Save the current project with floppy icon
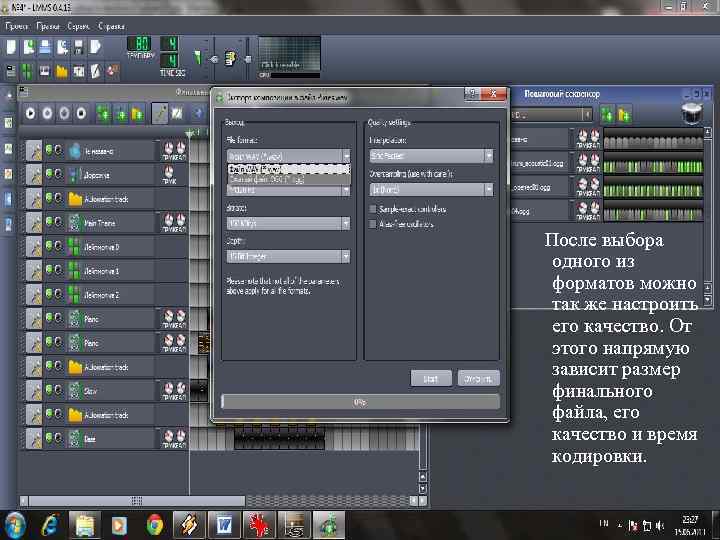The image size is (720, 540). (79, 47)
